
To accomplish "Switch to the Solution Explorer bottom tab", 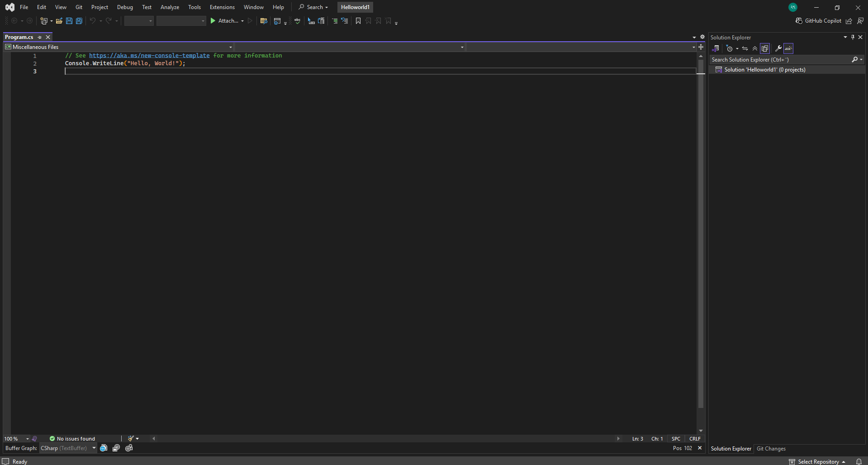I will 731,449.
